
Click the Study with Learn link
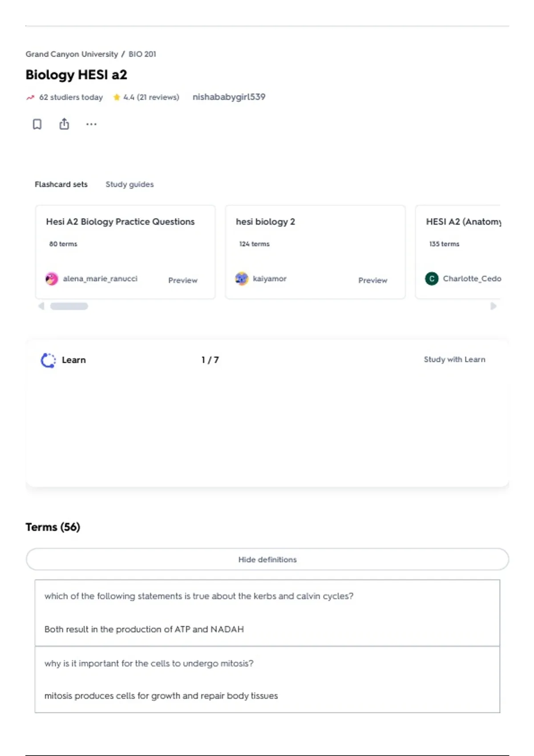454,359
